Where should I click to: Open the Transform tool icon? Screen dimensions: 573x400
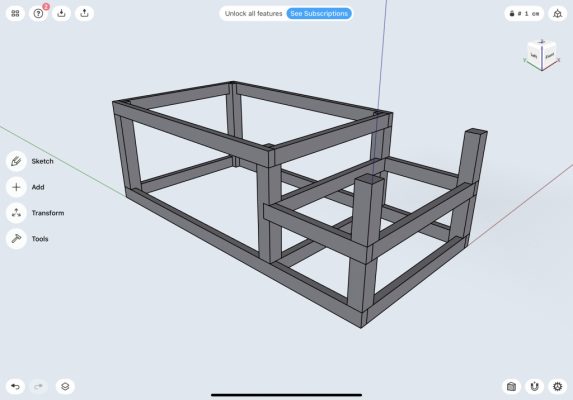[x=16, y=213]
